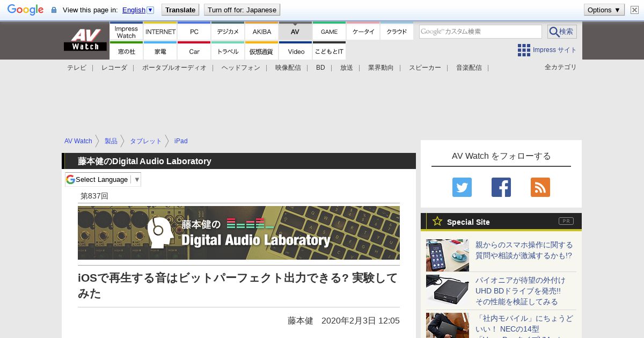The image size is (644, 338).
Task: Click the Special Site star icon
Action: (x=437, y=221)
